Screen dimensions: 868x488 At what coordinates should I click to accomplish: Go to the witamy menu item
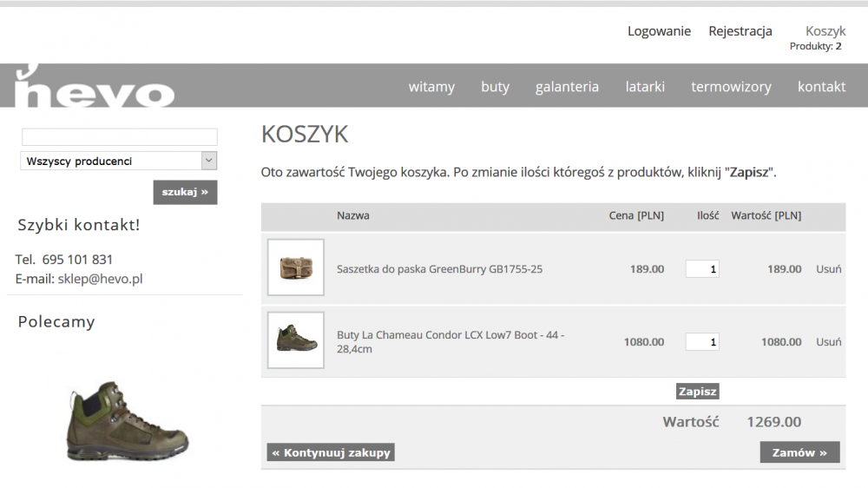pos(431,87)
